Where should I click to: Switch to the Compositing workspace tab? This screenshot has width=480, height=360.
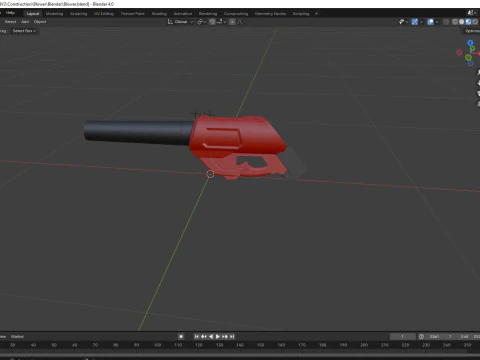[x=236, y=14]
